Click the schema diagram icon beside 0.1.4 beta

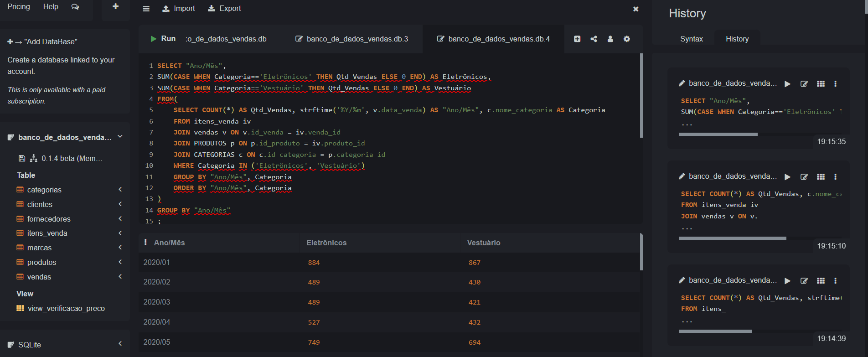(34, 158)
